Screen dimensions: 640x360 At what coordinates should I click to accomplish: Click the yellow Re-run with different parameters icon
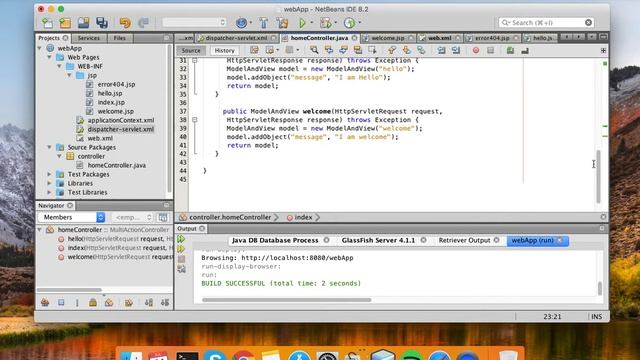tap(181, 249)
